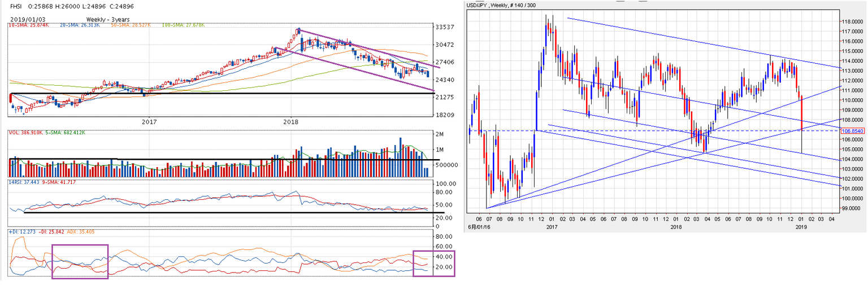
Task: Click the 33537 price axis label
Action: (441, 27)
